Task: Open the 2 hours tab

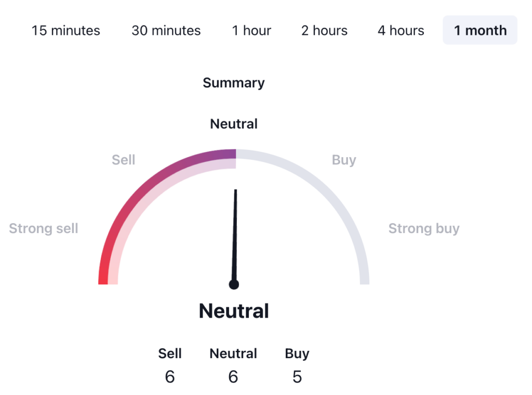Action: pyautogui.click(x=324, y=31)
